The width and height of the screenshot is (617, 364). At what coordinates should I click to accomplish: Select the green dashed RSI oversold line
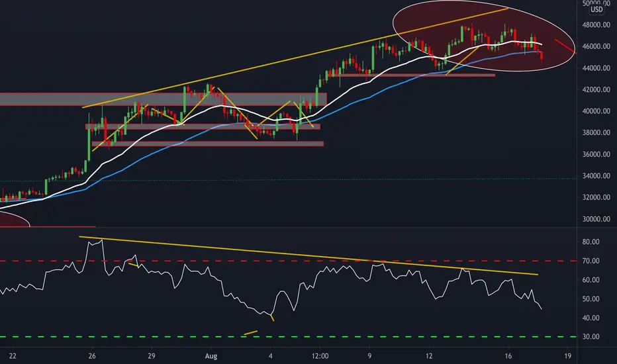click(288, 337)
